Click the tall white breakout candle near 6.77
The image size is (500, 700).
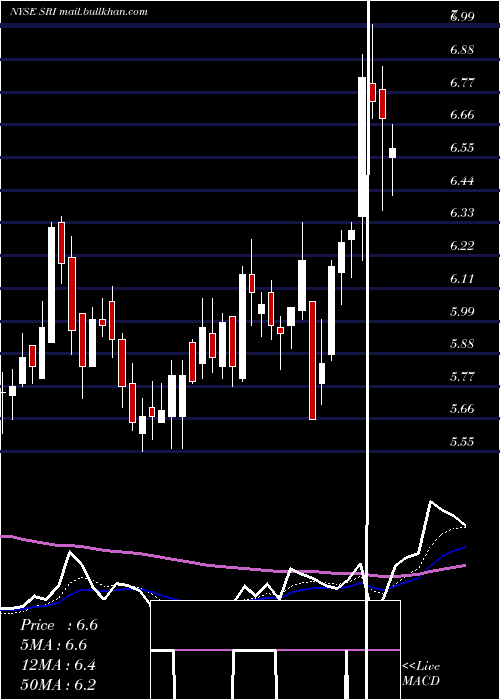point(362,147)
